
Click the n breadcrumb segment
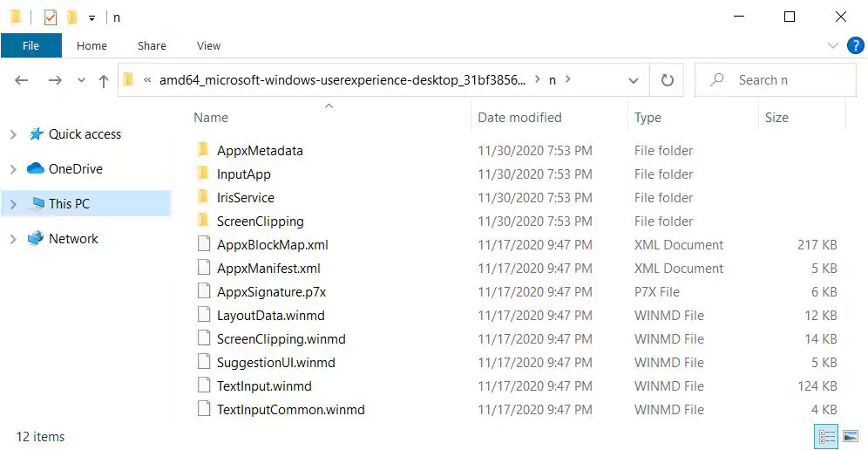click(x=553, y=80)
